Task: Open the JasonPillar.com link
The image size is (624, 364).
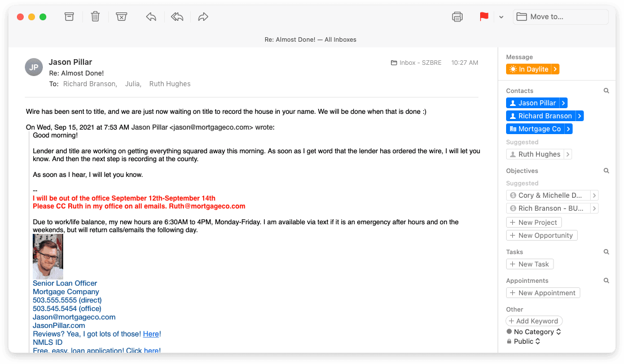Action: (59, 326)
